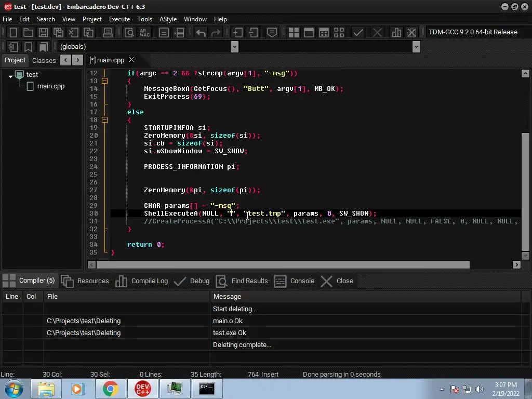The image size is (532, 399).
Task: Click the Undo arrow
Action: coord(201,33)
